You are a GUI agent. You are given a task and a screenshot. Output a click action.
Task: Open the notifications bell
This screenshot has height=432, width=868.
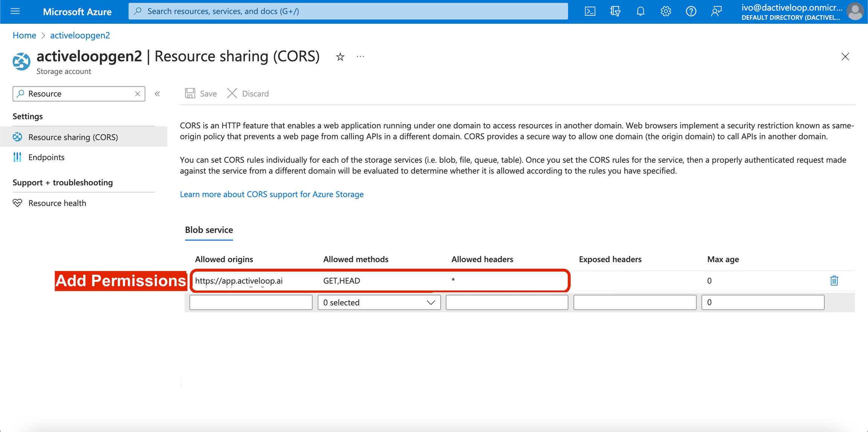(x=640, y=11)
